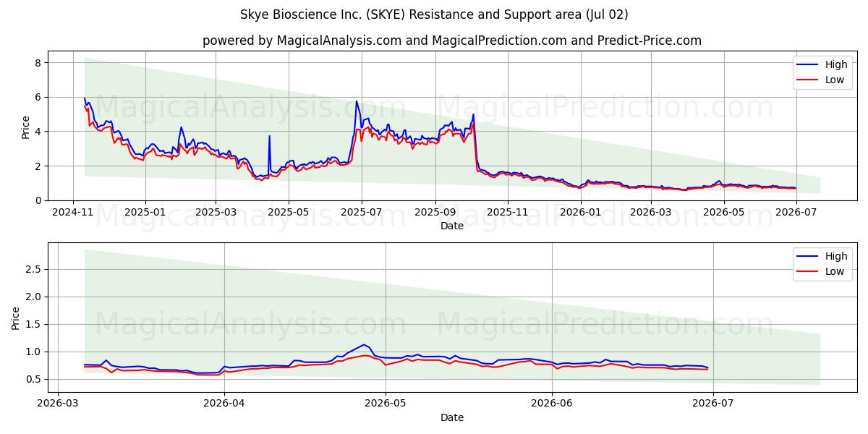Click the mid-April 2025 spike in top chart

(270, 136)
